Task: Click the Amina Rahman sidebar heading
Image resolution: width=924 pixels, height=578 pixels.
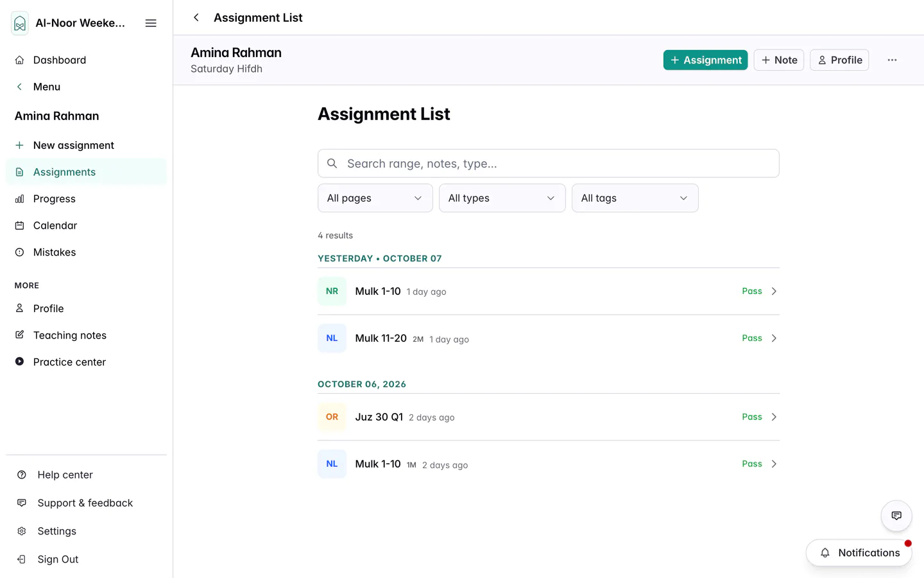Action: tap(57, 116)
